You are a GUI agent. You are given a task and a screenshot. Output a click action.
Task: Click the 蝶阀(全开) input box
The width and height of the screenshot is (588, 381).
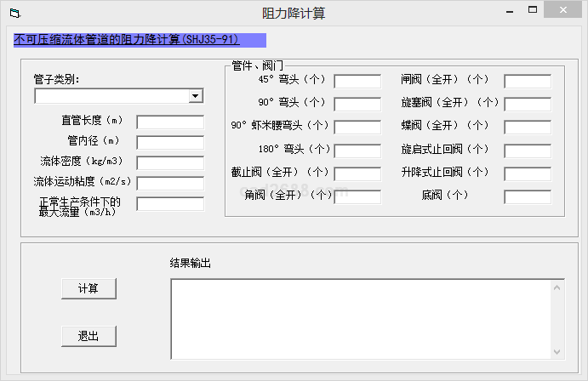[528, 128]
